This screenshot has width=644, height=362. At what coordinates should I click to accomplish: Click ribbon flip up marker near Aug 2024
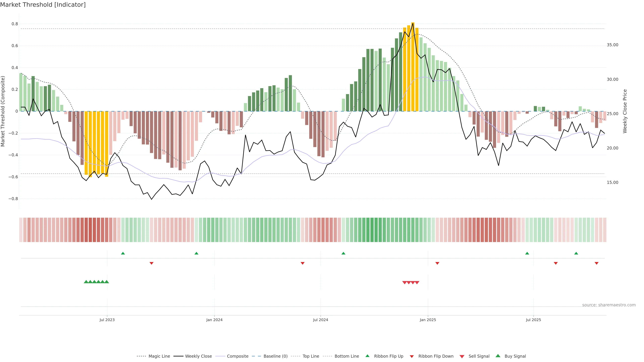(343, 253)
